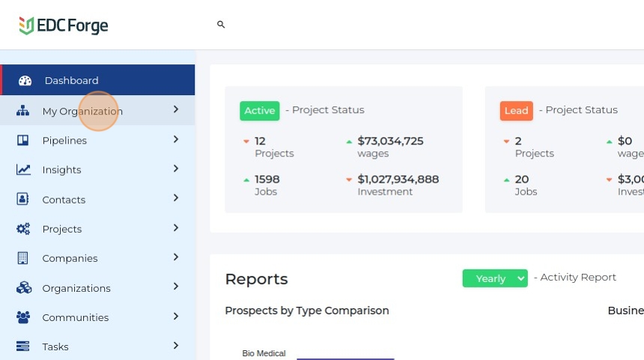
Task: Click the Pipelines board icon
Action: 22,141
